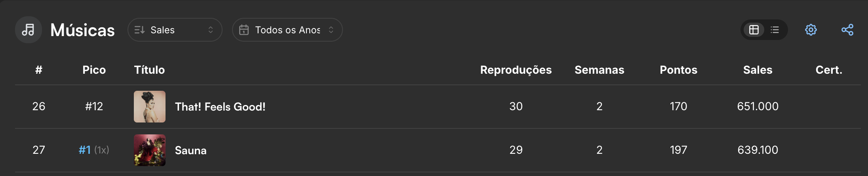Expand the chevron next to Sales

coord(211,30)
